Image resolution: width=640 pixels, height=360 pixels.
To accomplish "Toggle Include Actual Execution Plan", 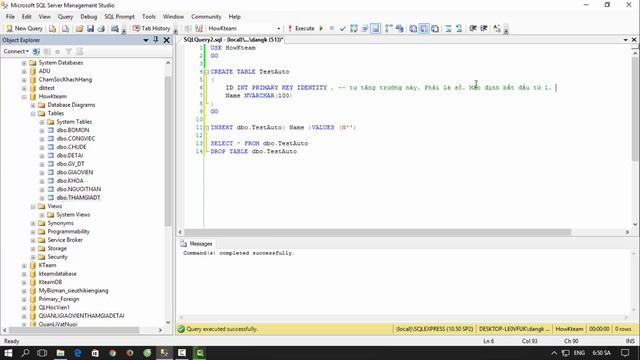I will (389, 28).
